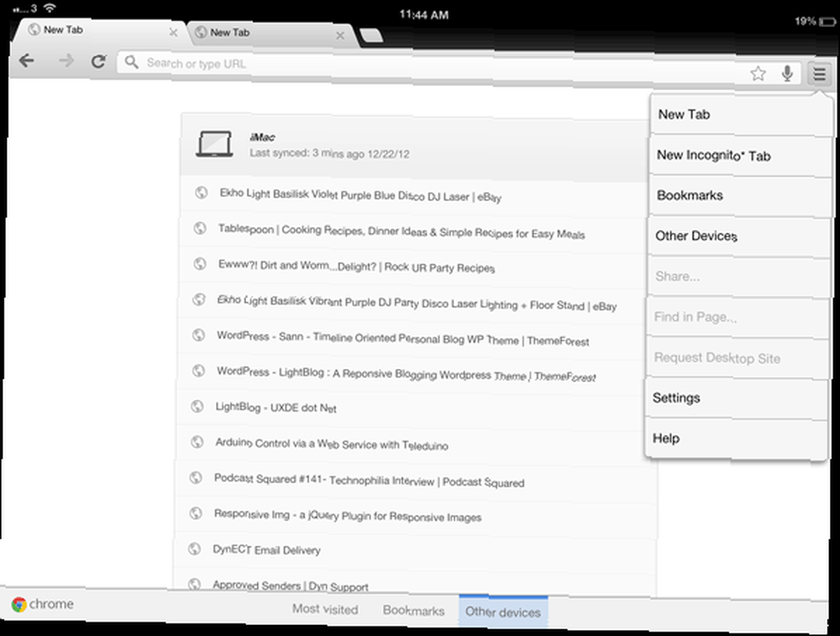Open a new tab with tab-strip button
Viewport: 840px width, 636px height.
[x=370, y=36]
